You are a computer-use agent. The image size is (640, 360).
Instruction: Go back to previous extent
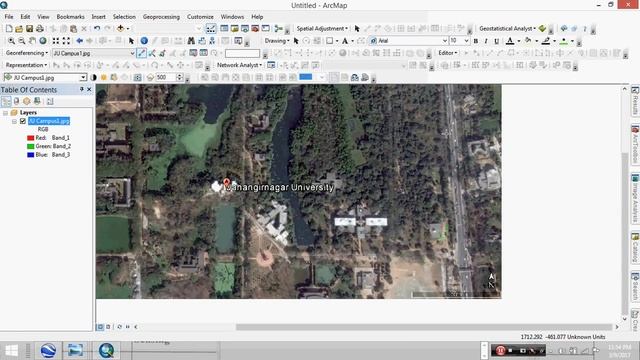click(x=80, y=41)
